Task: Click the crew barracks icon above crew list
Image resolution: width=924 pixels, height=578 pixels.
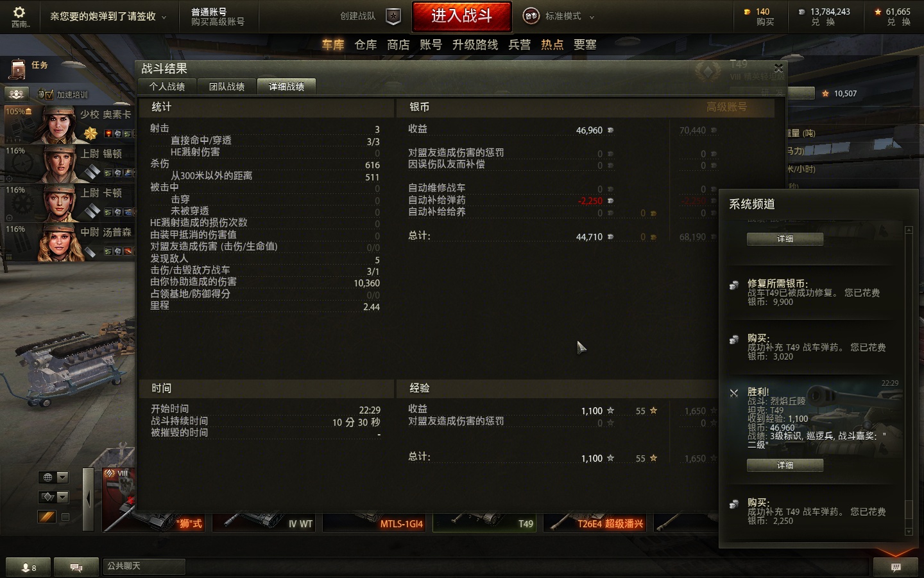Action: [17, 94]
